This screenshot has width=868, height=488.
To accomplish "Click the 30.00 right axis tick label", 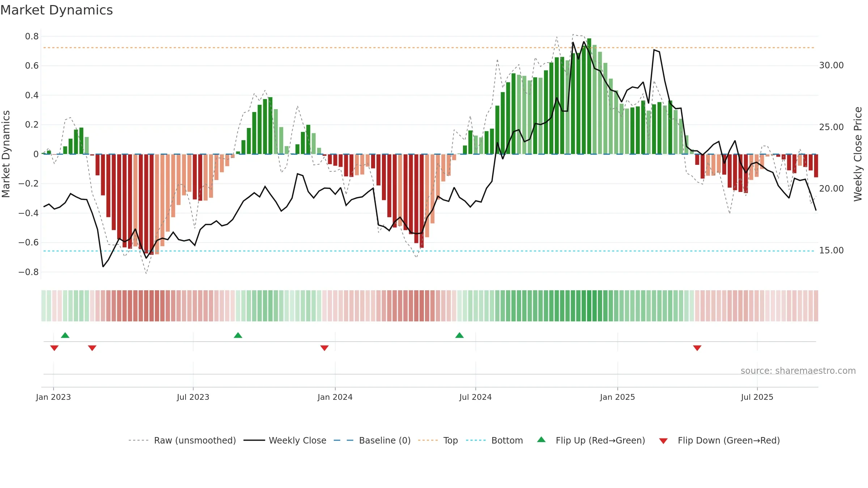I will (831, 65).
